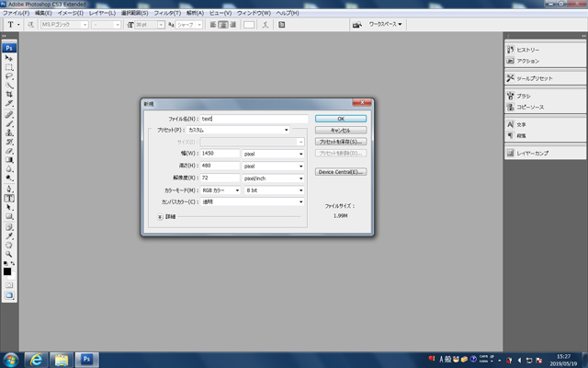Toggle left text alignment in options bar

coord(213,24)
